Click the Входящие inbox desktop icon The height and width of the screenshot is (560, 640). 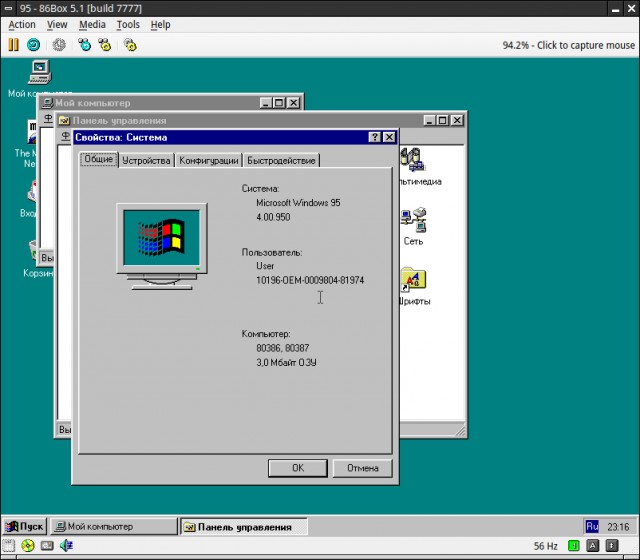(x=31, y=192)
